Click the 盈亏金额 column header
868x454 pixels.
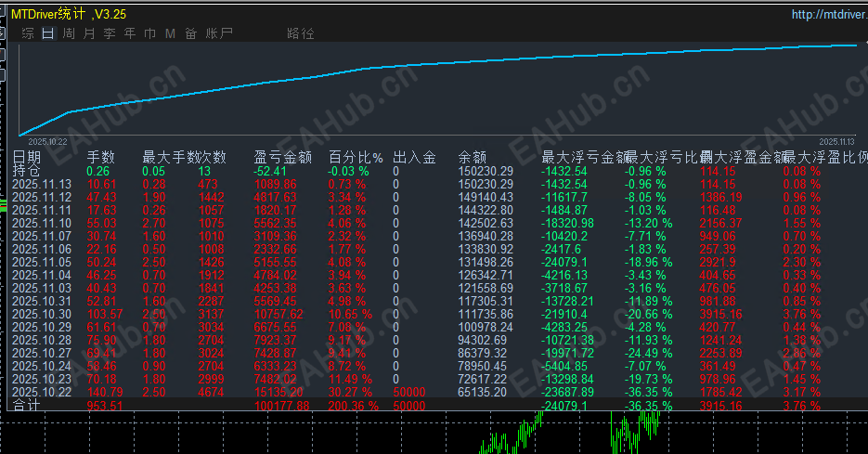click(283, 157)
